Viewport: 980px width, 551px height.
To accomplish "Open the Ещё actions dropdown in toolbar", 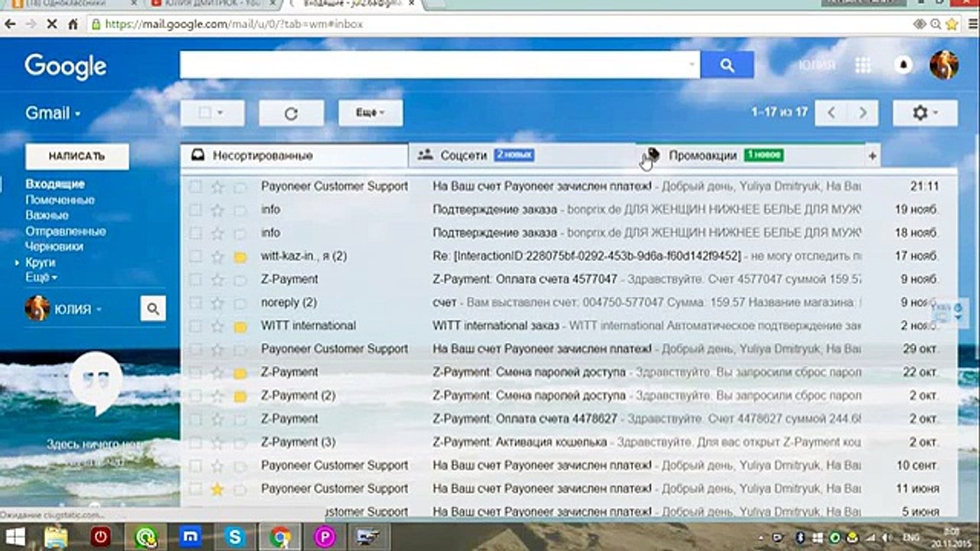I will (x=371, y=113).
